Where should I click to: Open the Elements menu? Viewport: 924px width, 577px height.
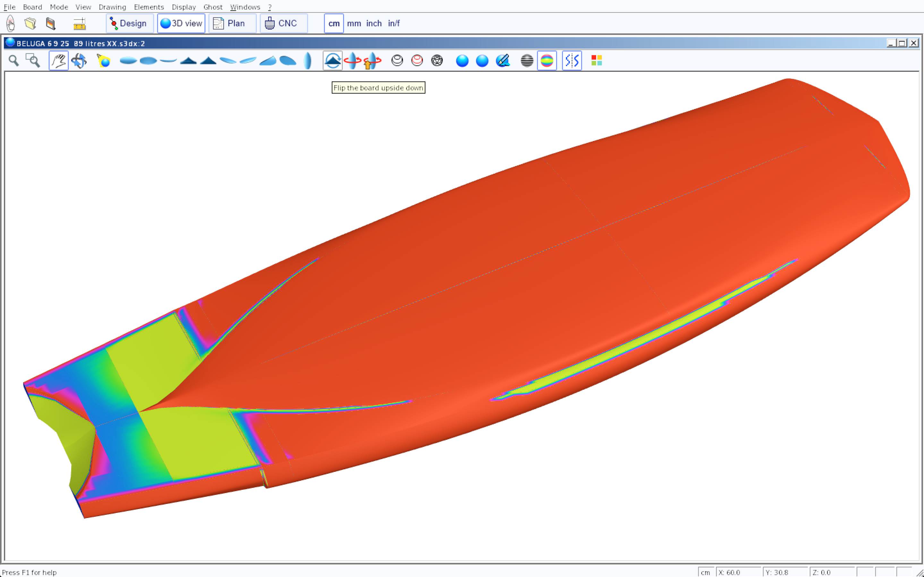(x=149, y=7)
